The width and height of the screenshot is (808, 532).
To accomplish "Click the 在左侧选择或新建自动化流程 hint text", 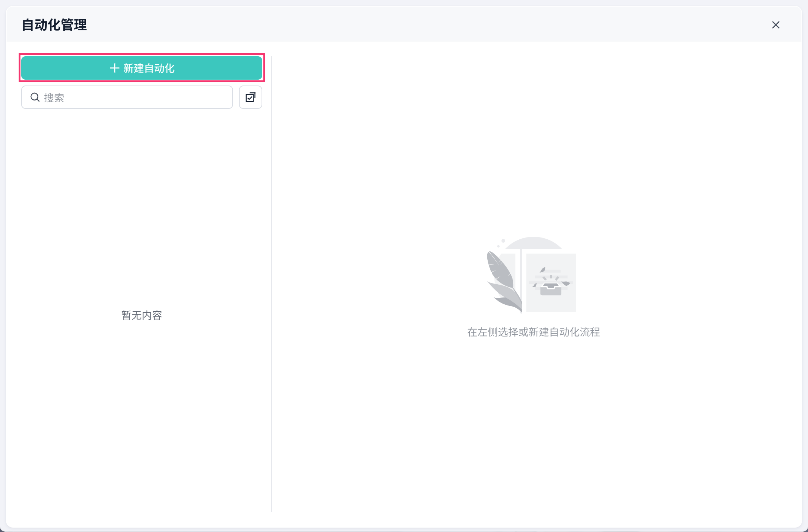I will 534,332.
